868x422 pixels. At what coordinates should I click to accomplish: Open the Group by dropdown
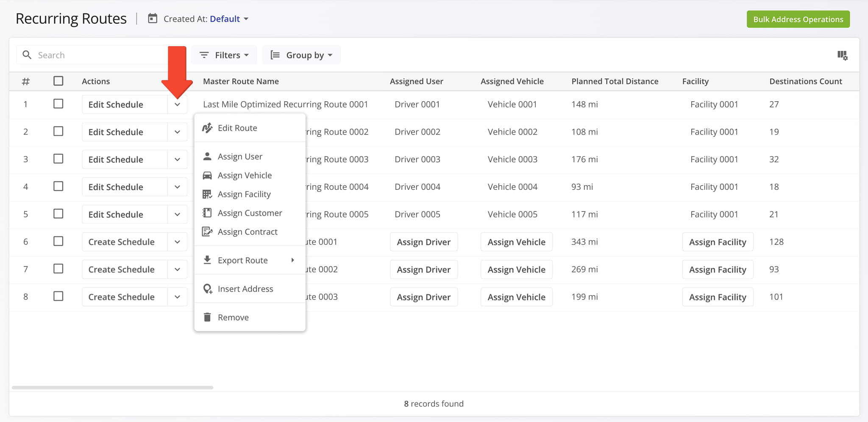pyautogui.click(x=301, y=55)
